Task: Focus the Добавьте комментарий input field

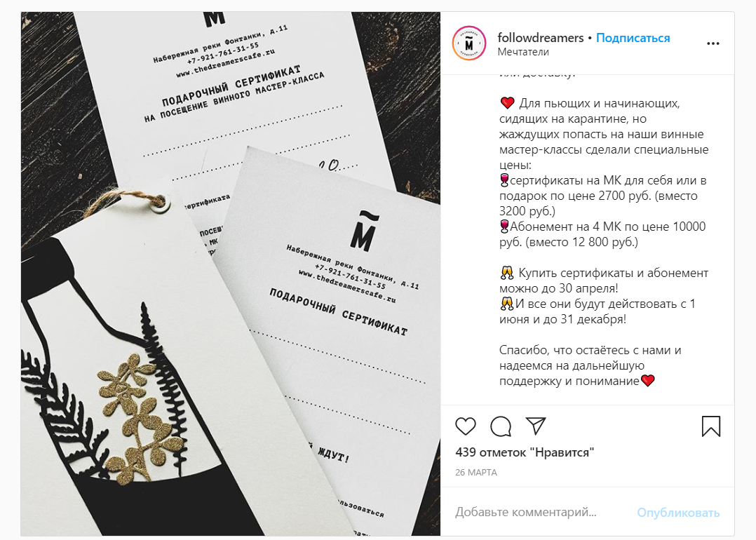Action: coord(540,512)
